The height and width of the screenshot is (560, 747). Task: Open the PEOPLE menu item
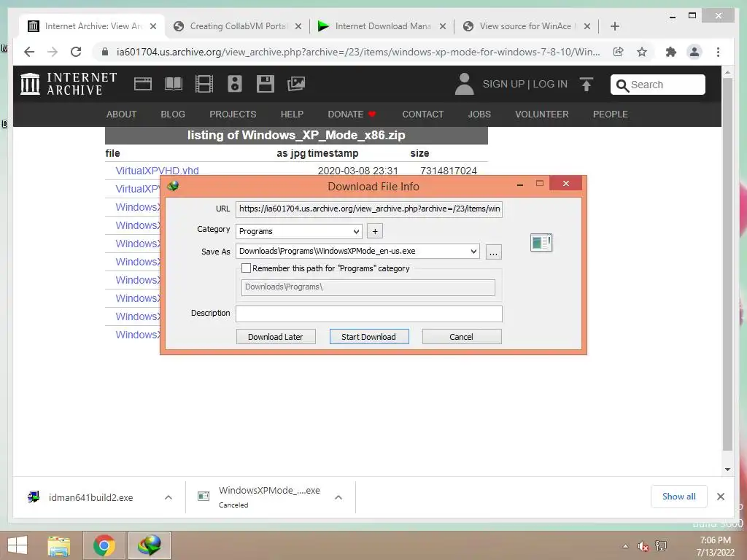point(611,114)
